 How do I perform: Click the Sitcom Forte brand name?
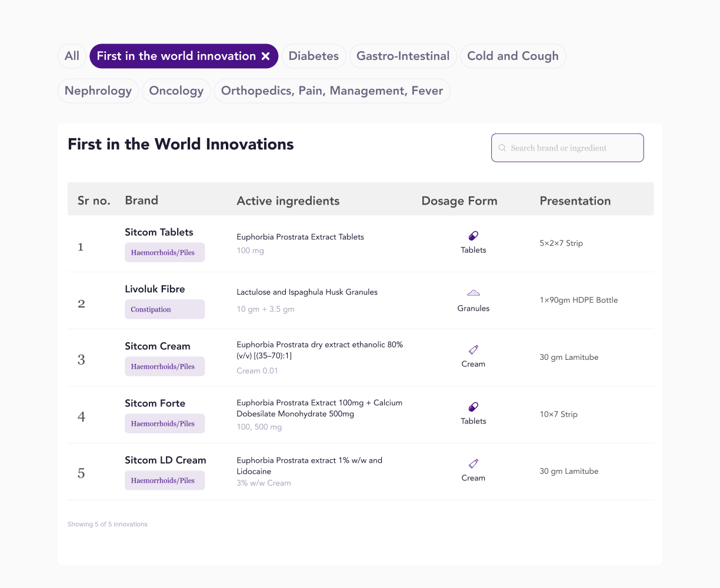pos(155,403)
